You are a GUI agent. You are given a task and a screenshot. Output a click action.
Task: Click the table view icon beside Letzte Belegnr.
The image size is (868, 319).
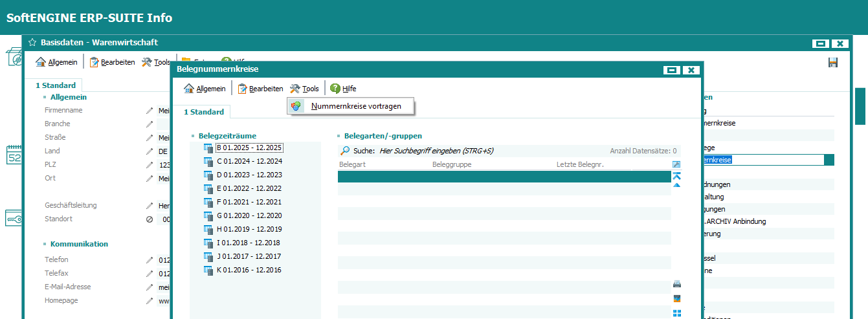pyautogui.click(x=677, y=164)
